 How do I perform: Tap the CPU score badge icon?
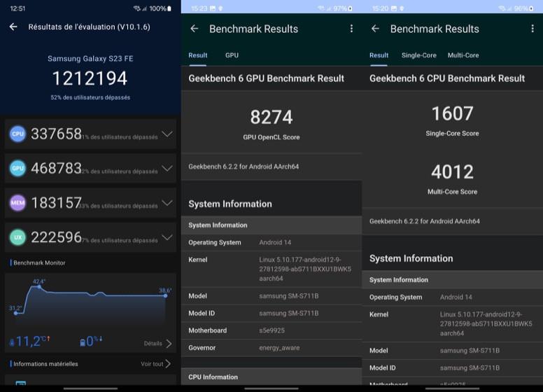(x=17, y=134)
